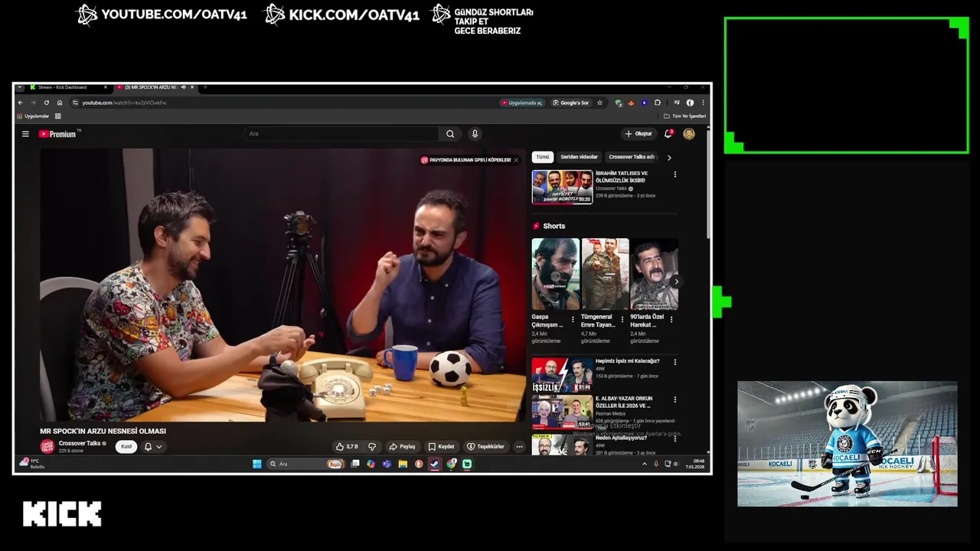This screenshot has height=551, width=980.
Task: Click the Teşekkürler thanks button
Action: pos(485,446)
